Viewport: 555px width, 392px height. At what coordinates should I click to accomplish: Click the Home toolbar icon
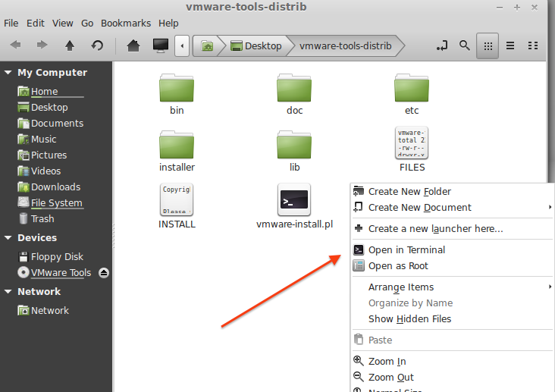[x=133, y=45]
